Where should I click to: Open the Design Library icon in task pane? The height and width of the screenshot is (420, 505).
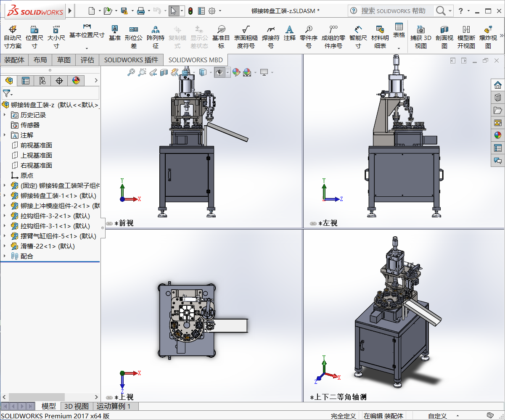pyautogui.click(x=498, y=98)
